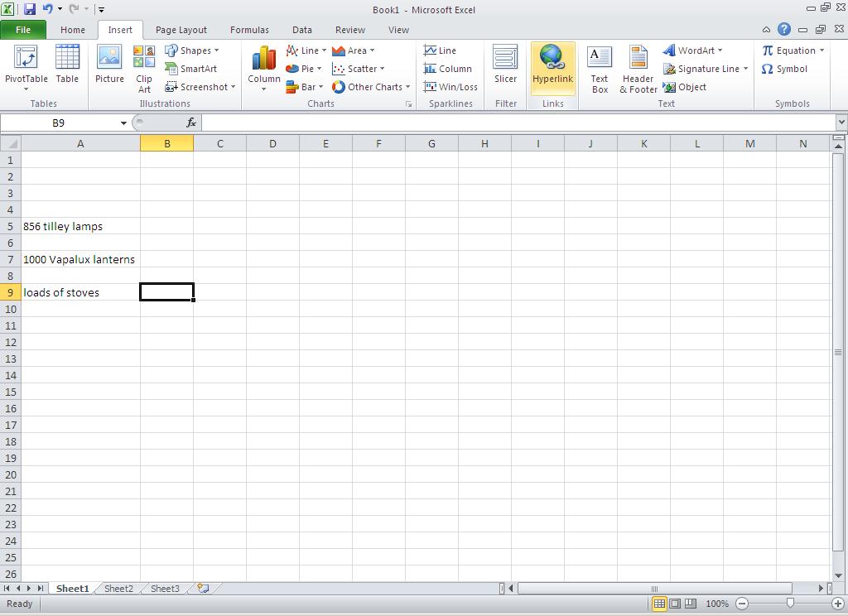The height and width of the screenshot is (616, 848).
Task: Switch to the Formulas ribbon tab
Action: 249,30
